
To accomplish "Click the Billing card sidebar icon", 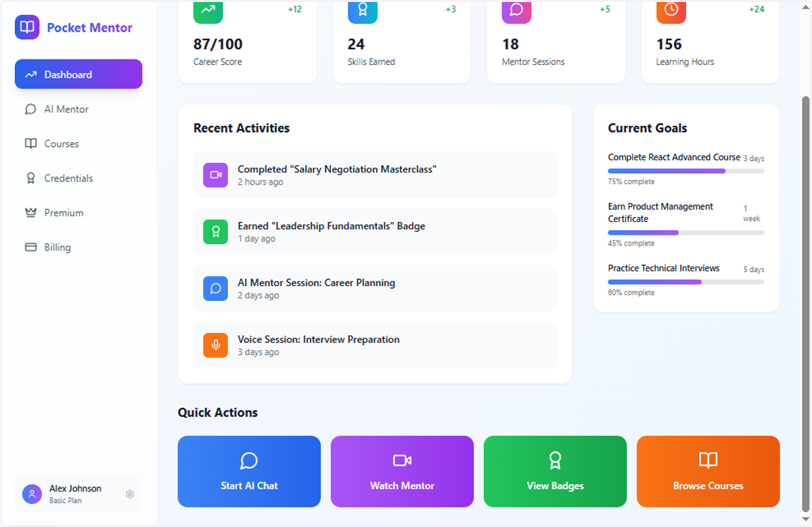I will pyautogui.click(x=30, y=247).
